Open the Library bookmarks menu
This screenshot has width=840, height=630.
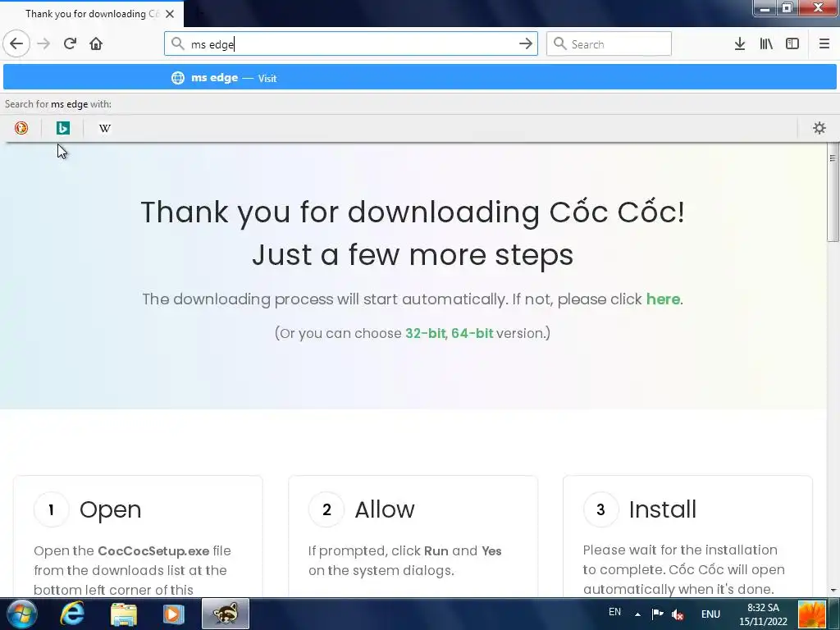coord(766,44)
